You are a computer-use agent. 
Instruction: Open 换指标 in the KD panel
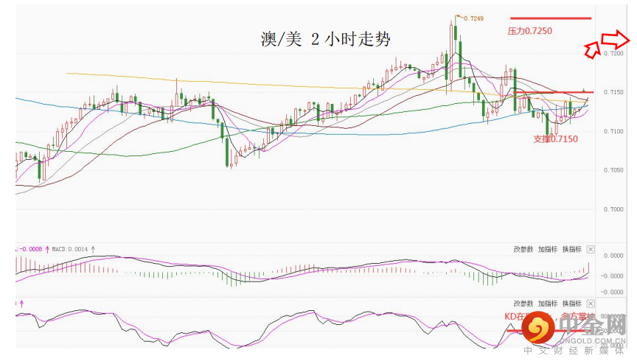coord(572,304)
